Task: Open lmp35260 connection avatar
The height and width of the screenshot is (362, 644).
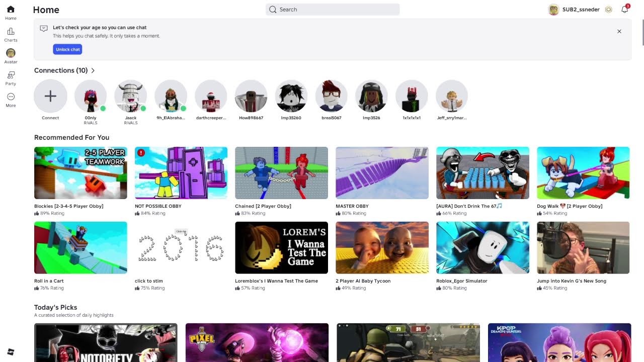Action: 291,96
